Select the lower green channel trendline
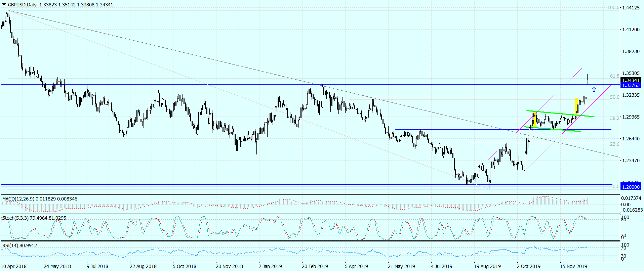This screenshot has width=644, height=271. point(552,129)
